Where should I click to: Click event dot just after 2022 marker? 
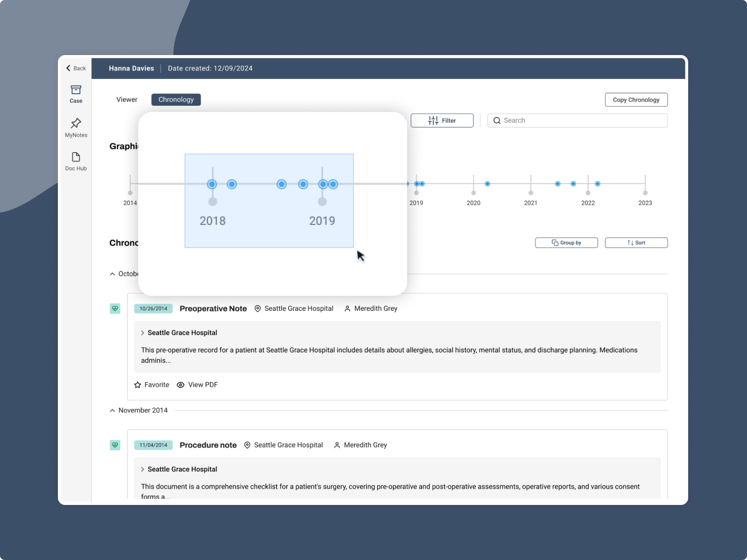coord(598,184)
